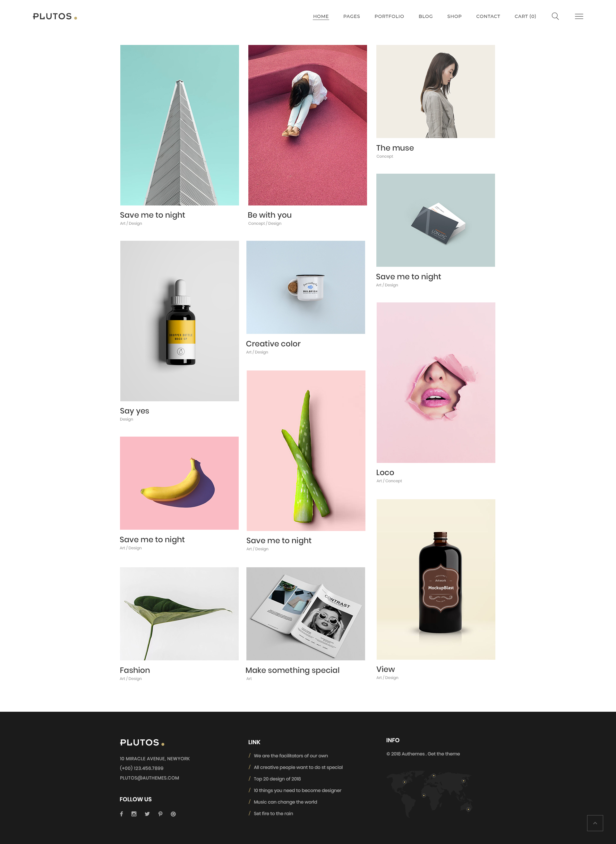Click the world map in footer

click(x=429, y=794)
